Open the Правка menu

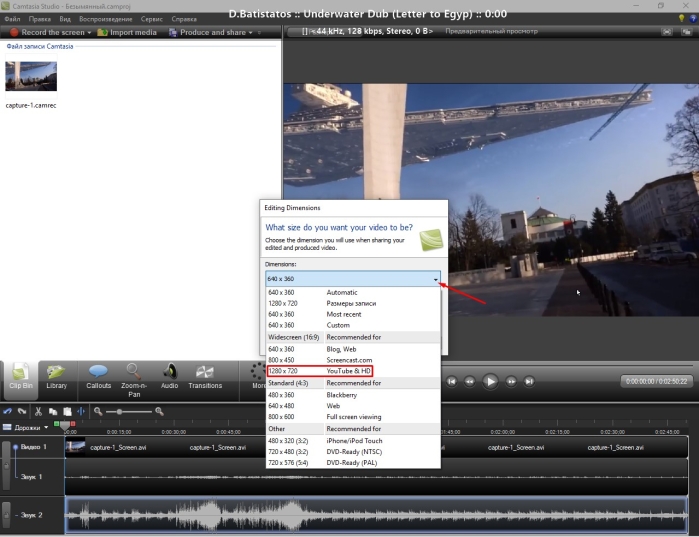[40, 19]
